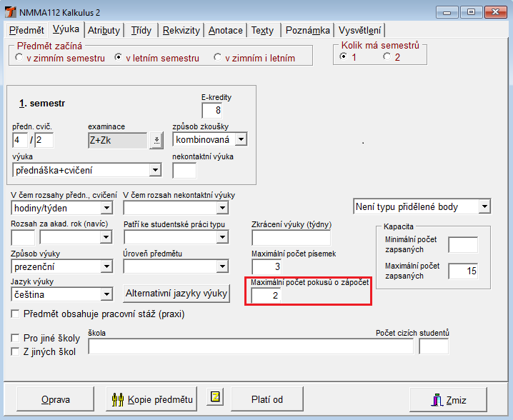Click the examinace lookup icon button
This screenshot has width=513, height=420.
[156, 140]
